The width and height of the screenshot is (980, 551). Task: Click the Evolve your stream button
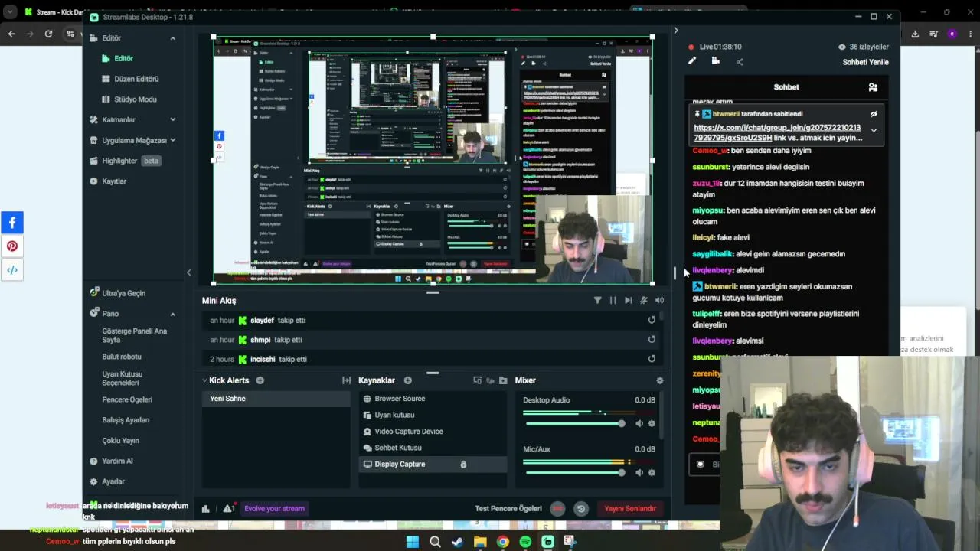click(274, 509)
